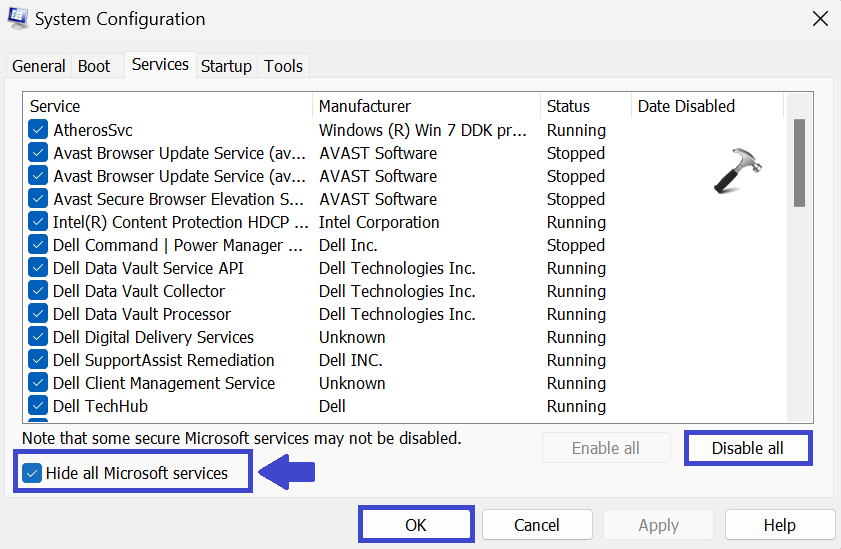Image resolution: width=841 pixels, height=549 pixels.
Task: Close the System Configuration window
Action: (820, 19)
